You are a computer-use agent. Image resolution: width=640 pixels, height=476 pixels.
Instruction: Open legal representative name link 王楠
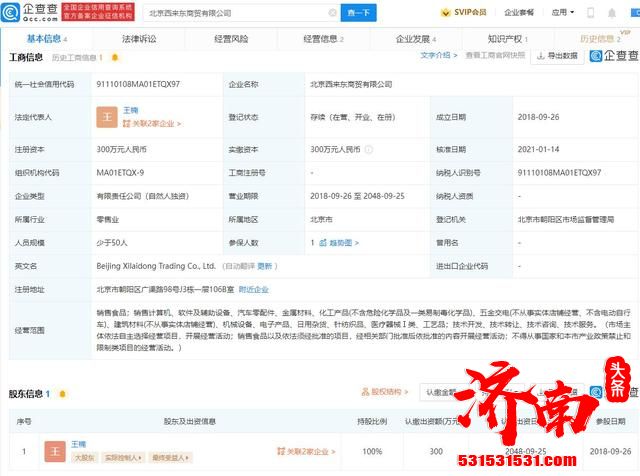[131, 110]
